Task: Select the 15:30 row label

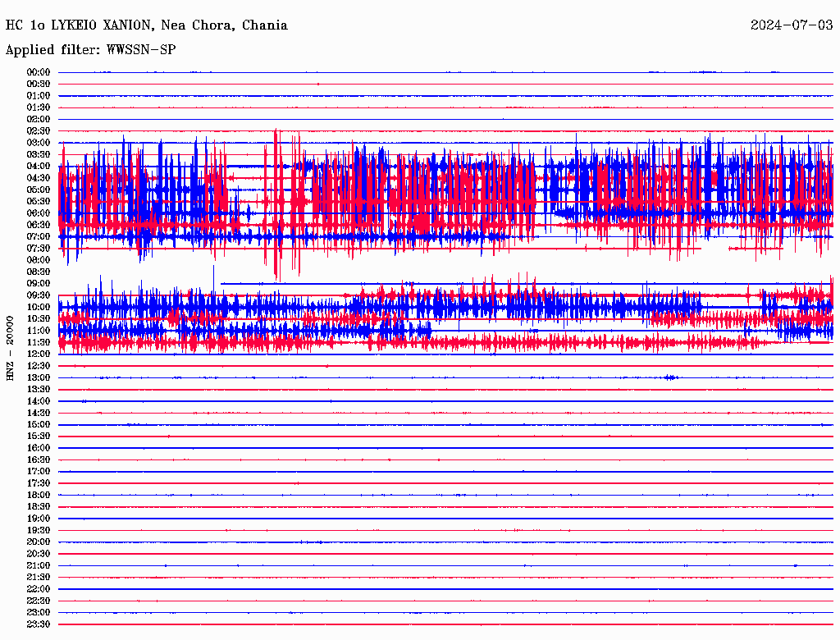Action: pyautogui.click(x=39, y=437)
